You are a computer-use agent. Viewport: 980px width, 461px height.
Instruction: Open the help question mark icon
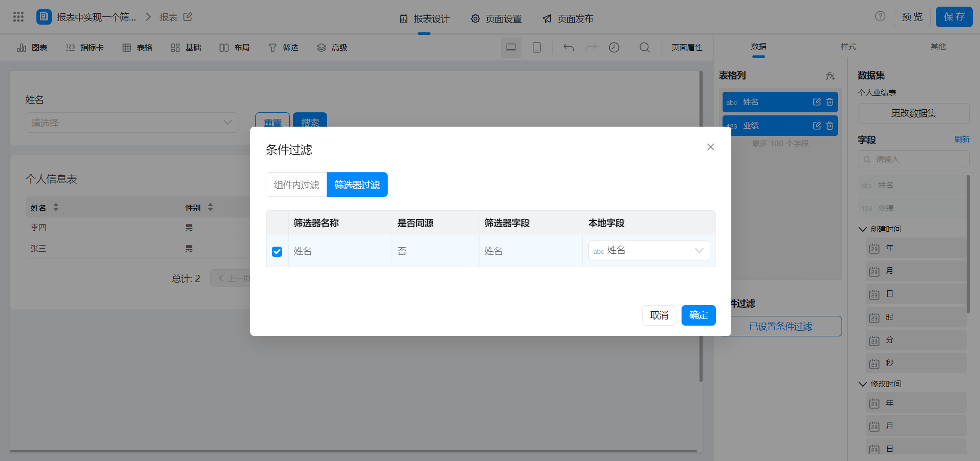click(880, 16)
